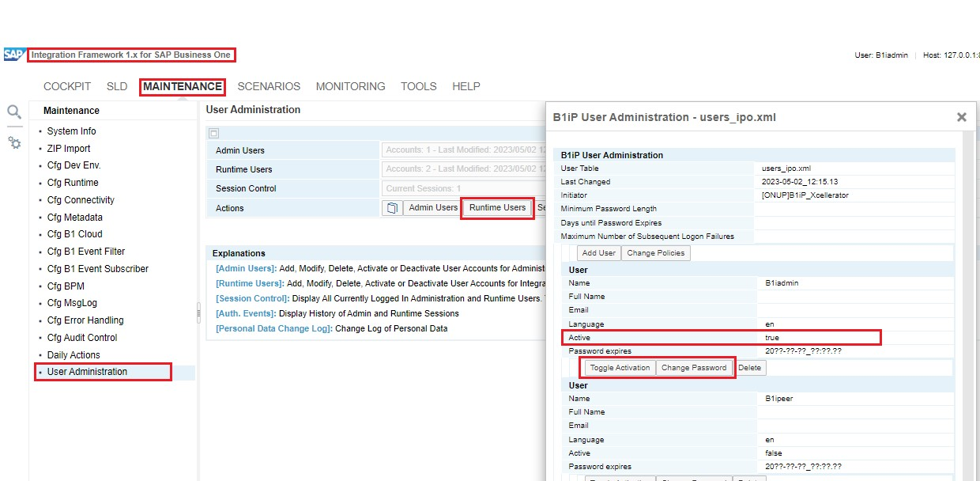Change Password for user B1iadmin
Screen dimensions: 980x481
point(693,368)
